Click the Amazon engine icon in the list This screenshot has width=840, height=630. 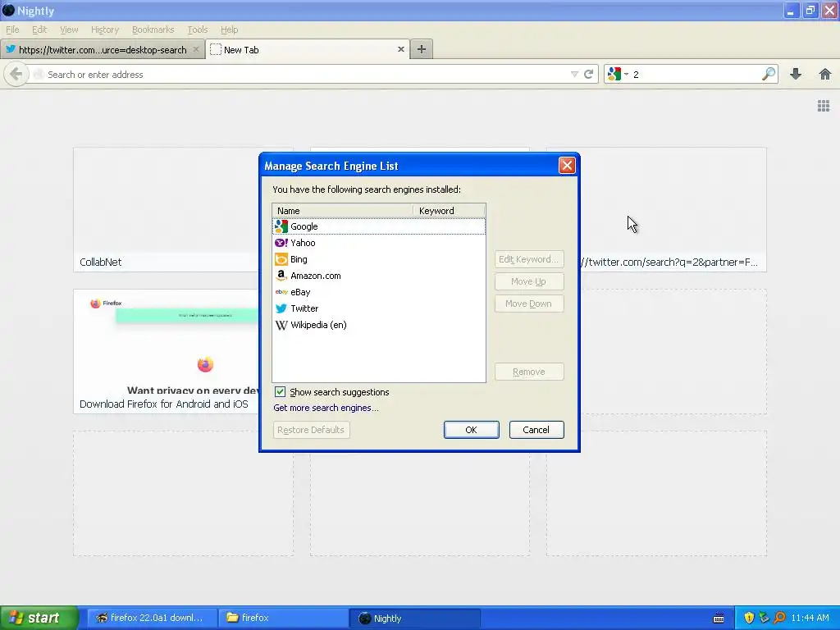click(281, 276)
